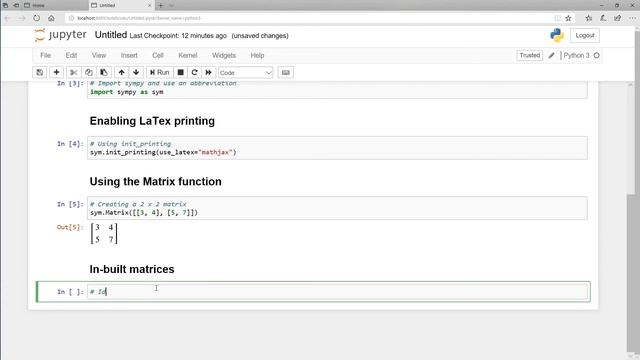The height and width of the screenshot is (360, 640).
Task: Paste cells below icon
Action: 104,72
